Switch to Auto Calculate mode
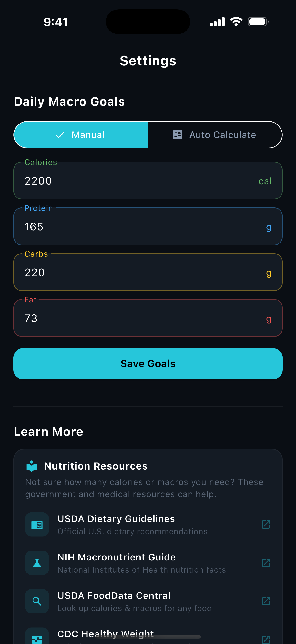The width and height of the screenshot is (296, 644). pyautogui.click(x=215, y=135)
